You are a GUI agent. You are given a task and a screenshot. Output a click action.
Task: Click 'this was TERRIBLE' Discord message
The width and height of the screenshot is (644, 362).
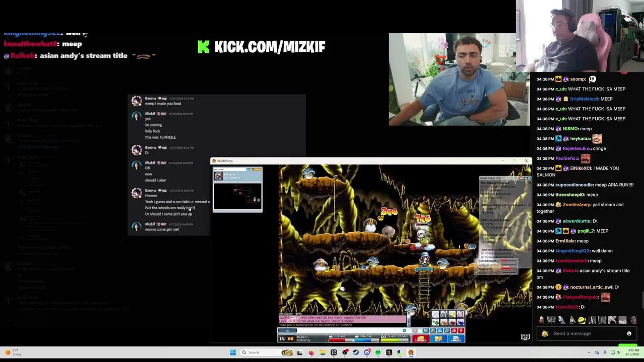(160, 137)
